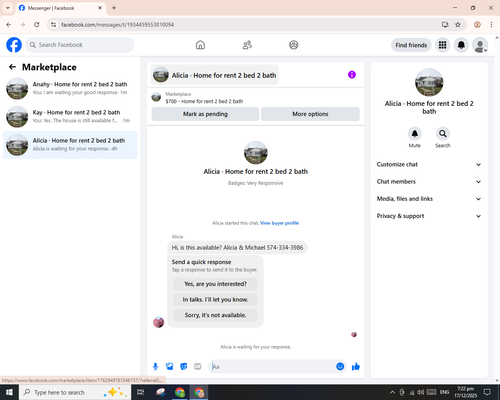The height and width of the screenshot is (400, 500).
Task: Click the Windows taskbar search box
Action: (x=74, y=392)
